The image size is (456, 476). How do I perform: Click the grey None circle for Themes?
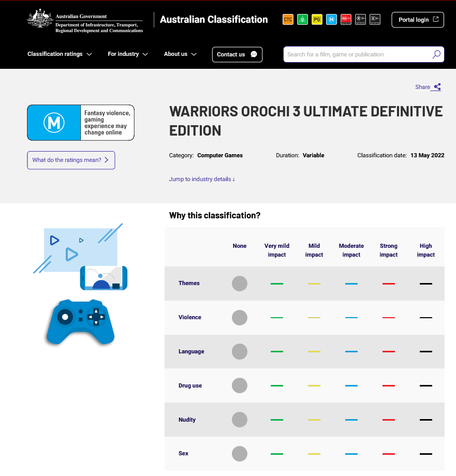click(240, 284)
